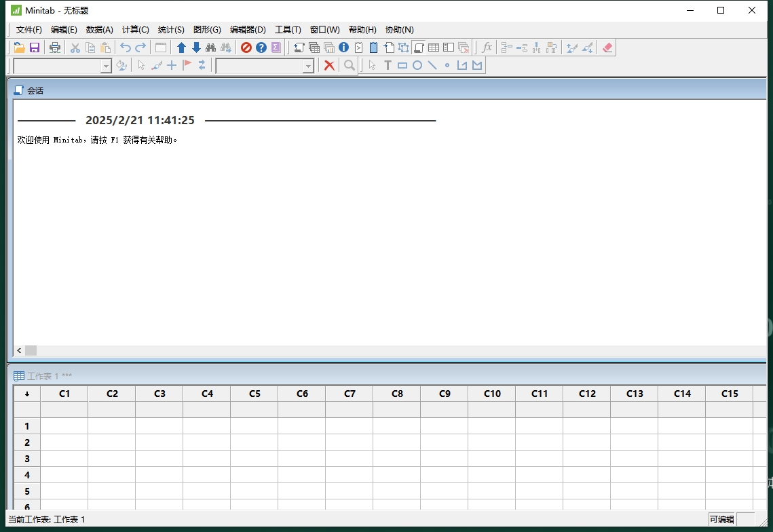Image resolution: width=773 pixels, height=532 pixels.
Task: Select column header C1
Action: pyautogui.click(x=64, y=394)
